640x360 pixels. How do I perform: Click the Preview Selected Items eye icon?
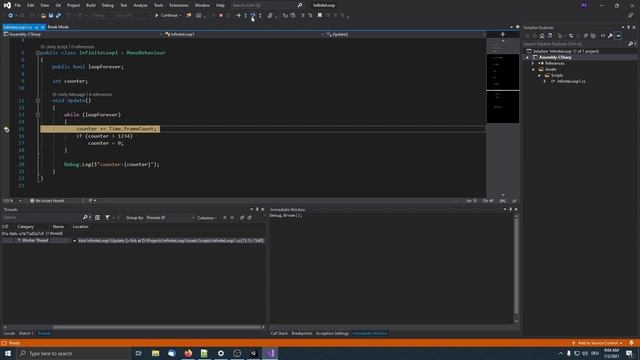[x=603, y=36]
